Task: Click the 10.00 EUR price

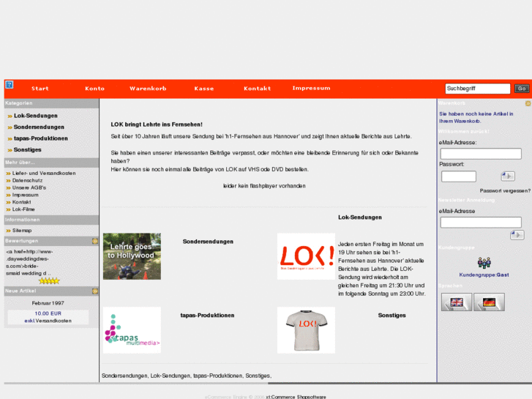Action: pyautogui.click(x=48, y=314)
